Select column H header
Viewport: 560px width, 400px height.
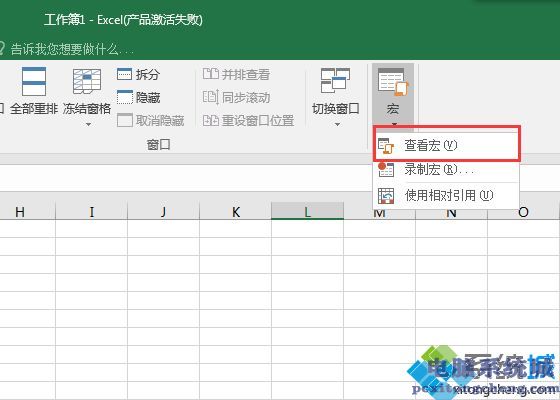tap(28, 212)
